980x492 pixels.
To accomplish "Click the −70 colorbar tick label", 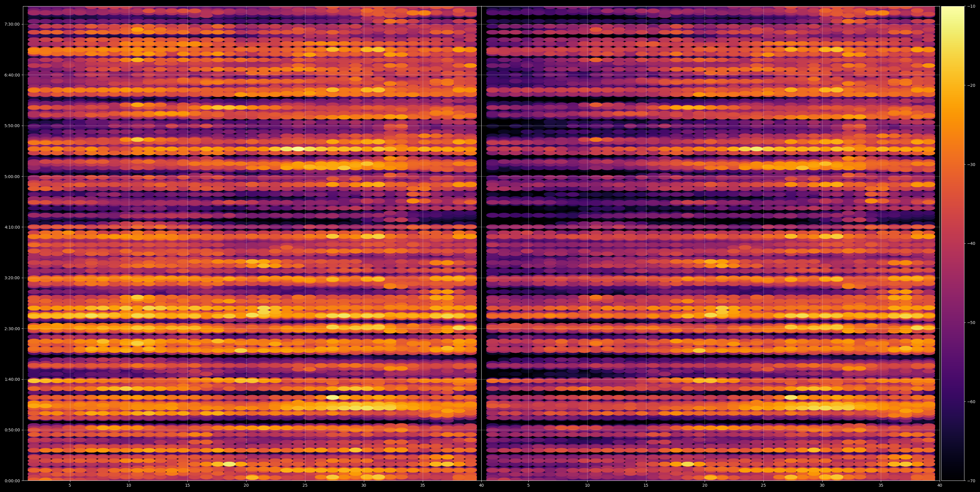I will (x=972, y=481).
